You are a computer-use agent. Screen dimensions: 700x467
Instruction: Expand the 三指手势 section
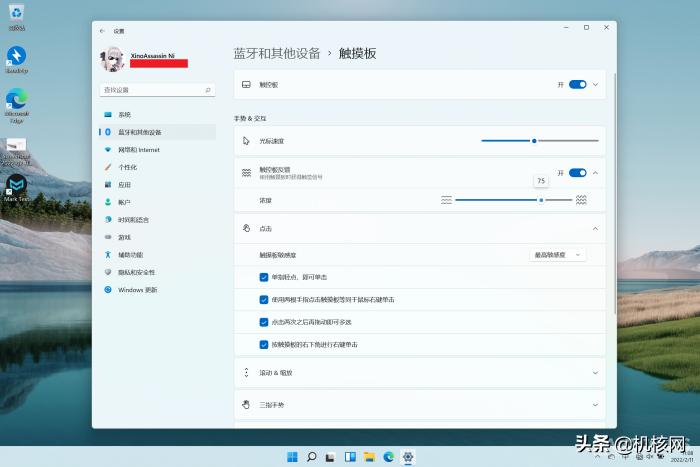tap(420, 405)
